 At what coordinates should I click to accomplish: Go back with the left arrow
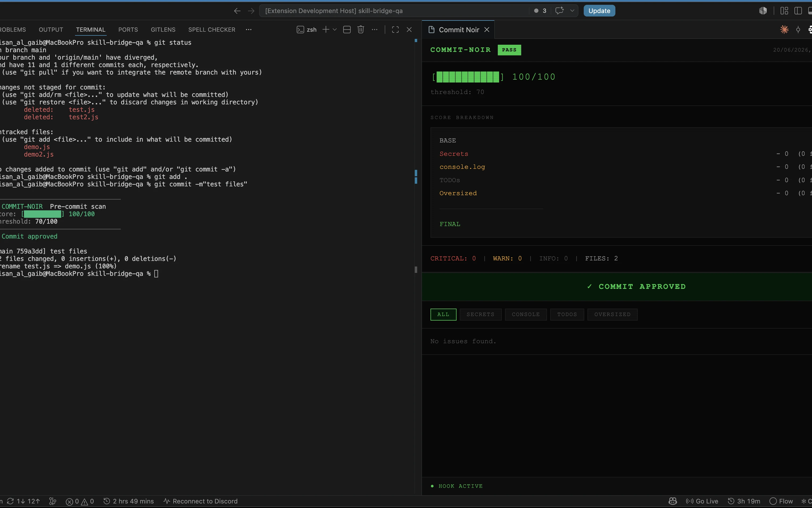tap(237, 11)
